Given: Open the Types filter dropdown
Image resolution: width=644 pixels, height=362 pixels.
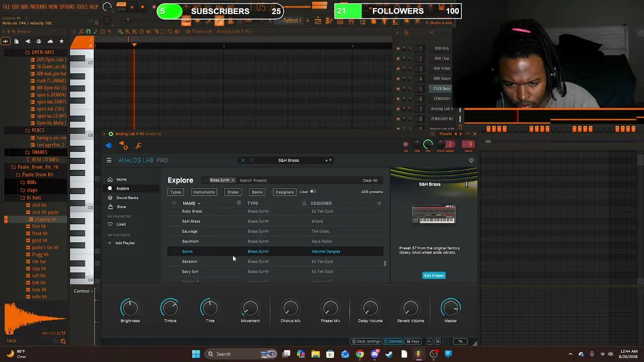Looking at the screenshot, I should tap(176, 192).
